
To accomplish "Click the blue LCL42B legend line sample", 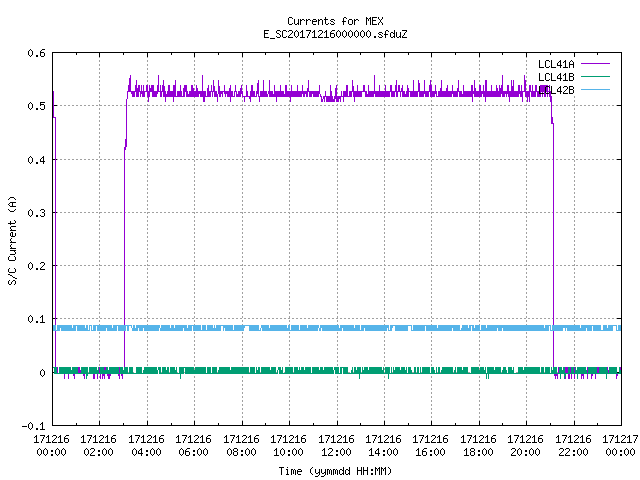I will click(595, 90).
